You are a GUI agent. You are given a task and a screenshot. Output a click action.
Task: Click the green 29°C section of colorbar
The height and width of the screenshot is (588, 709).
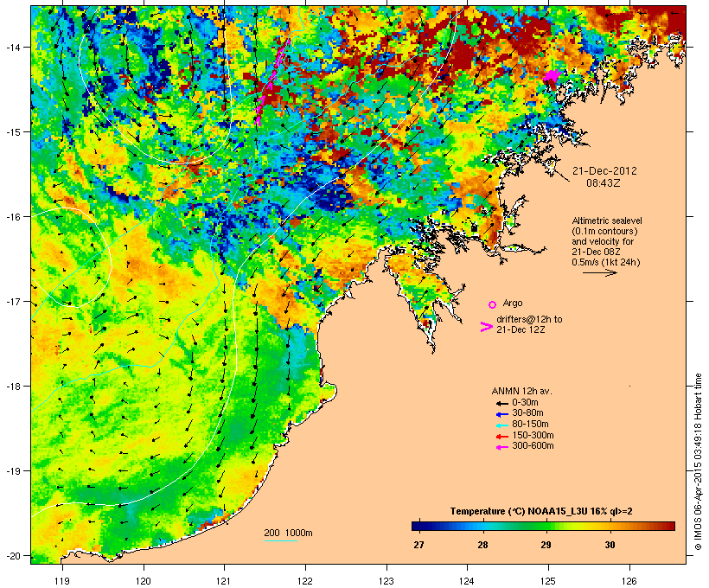(x=546, y=526)
